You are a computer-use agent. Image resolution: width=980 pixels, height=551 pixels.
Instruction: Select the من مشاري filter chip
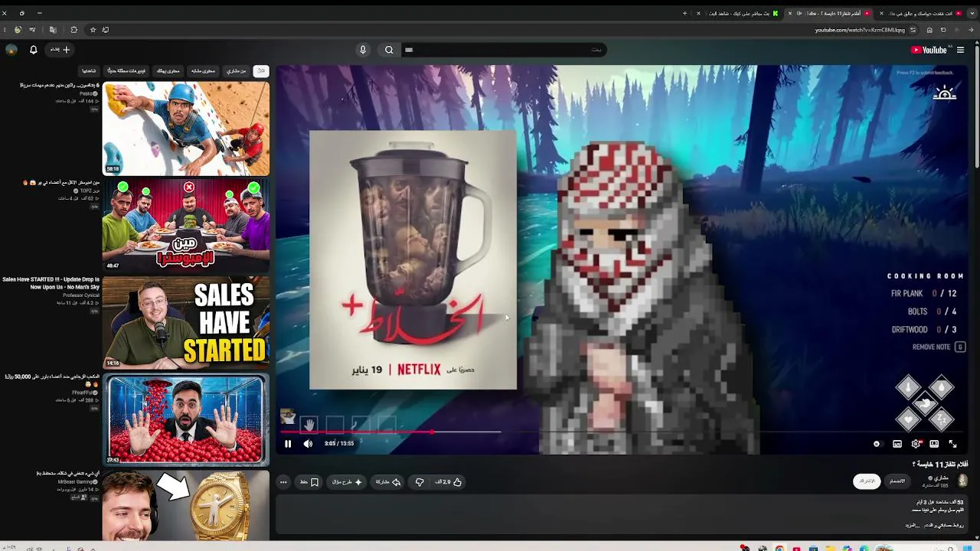pyautogui.click(x=236, y=71)
